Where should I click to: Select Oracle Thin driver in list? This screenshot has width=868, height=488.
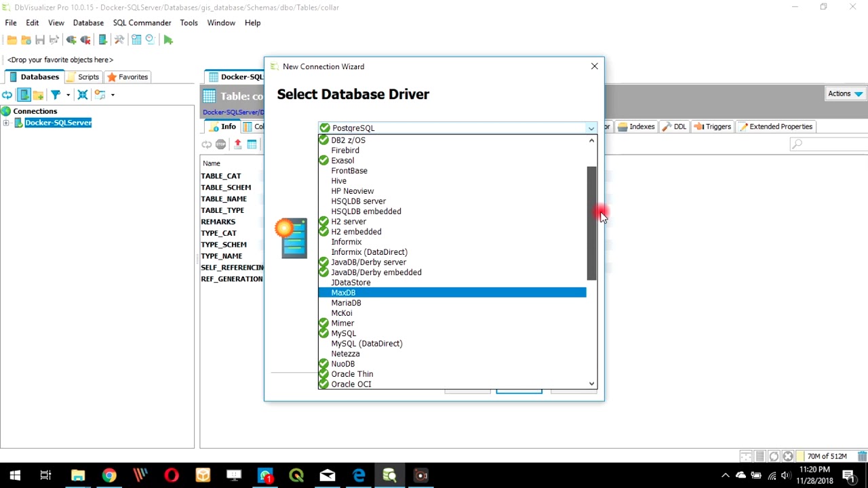pos(452,374)
